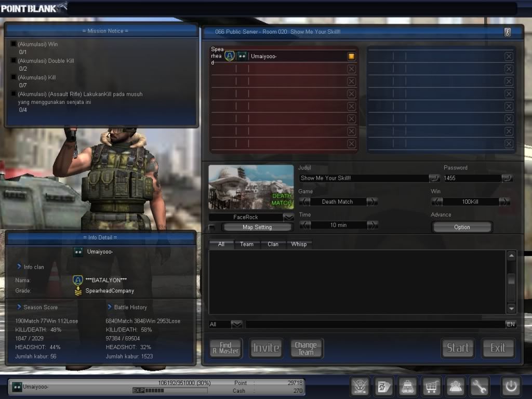532x399 pixels.
Task: Tick the checkbox left of Map Setting
Action: click(x=212, y=228)
